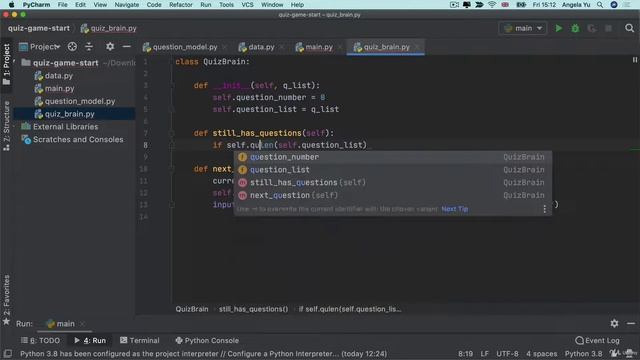Viewport: 640px width, 360px height.
Task: Click the 4 spaces indent indicator
Action: [x=541, y=353]
